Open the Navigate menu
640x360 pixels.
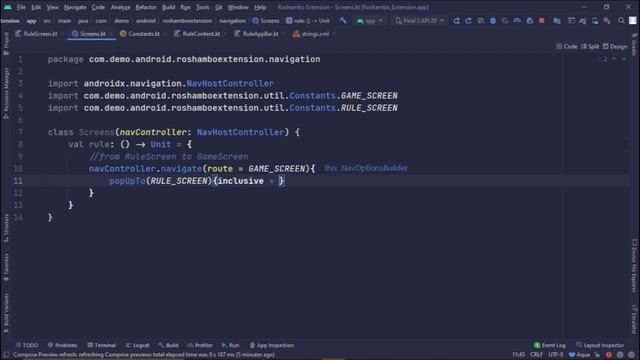coord(75,7)
